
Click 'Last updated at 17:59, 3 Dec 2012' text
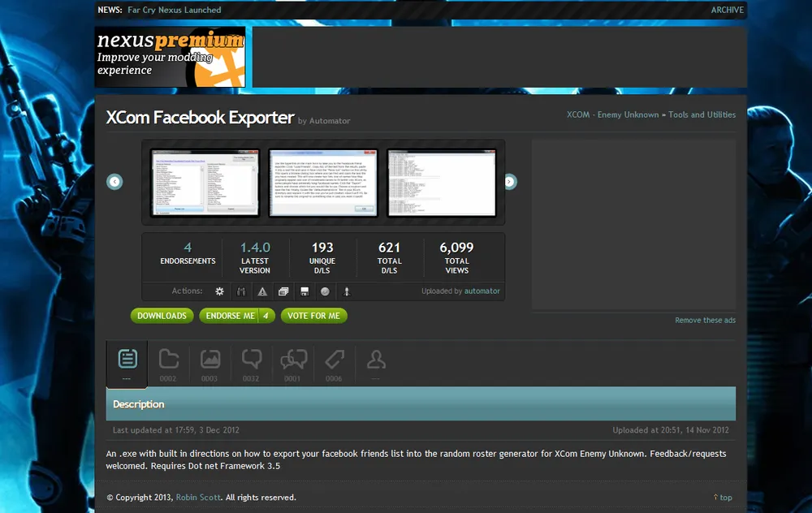coord(176,430)
